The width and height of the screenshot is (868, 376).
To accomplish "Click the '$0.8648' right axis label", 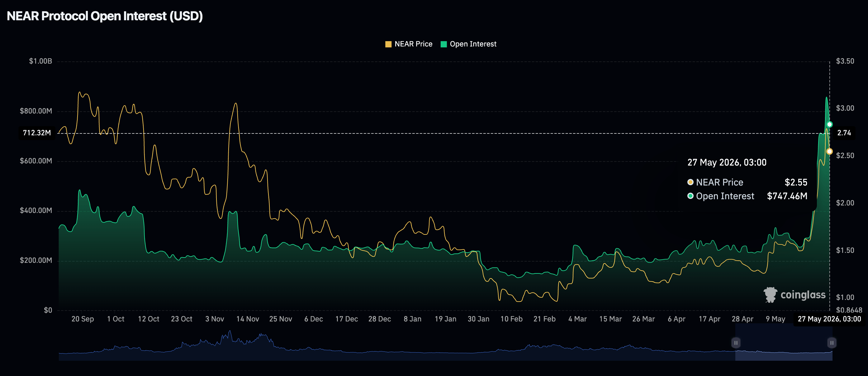I will pos(849,310).
